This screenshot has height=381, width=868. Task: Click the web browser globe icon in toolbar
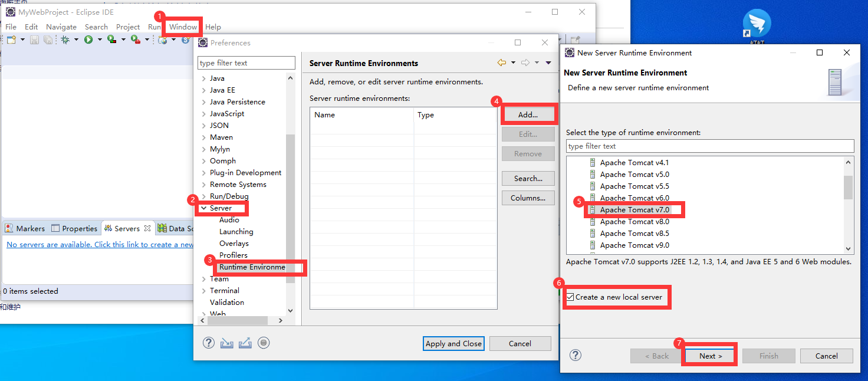(163, 40)
